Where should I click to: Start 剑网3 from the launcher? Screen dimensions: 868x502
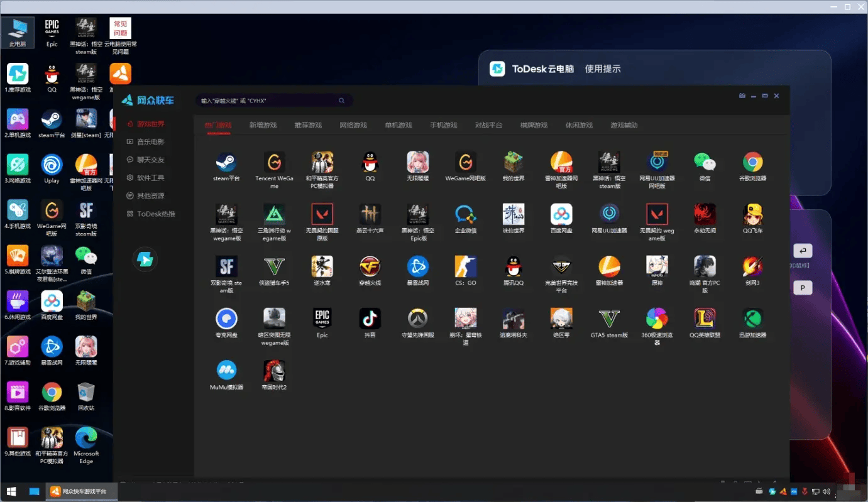[752, 267]
